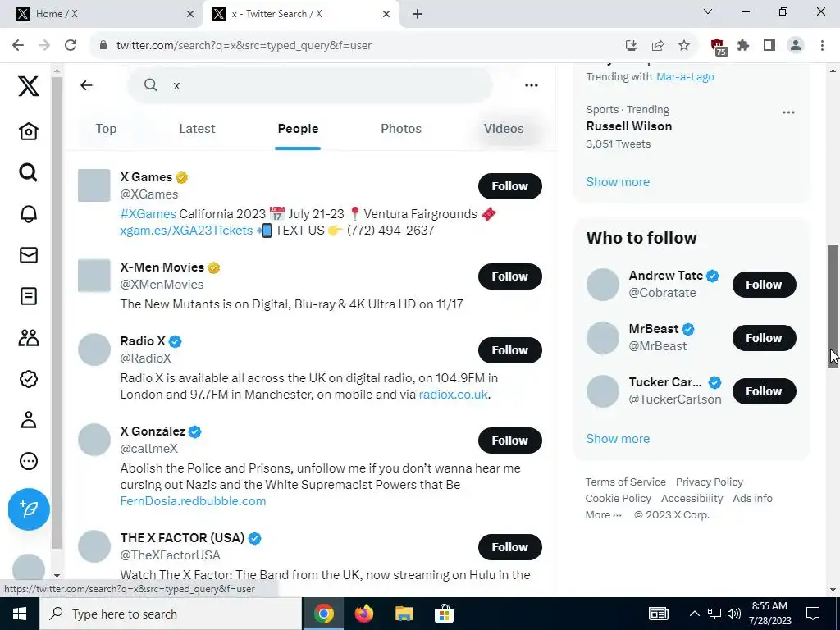Screen dimensions: 840x630
Task: Open search settings three-dot menu
Action: click(x=532, y=85)
